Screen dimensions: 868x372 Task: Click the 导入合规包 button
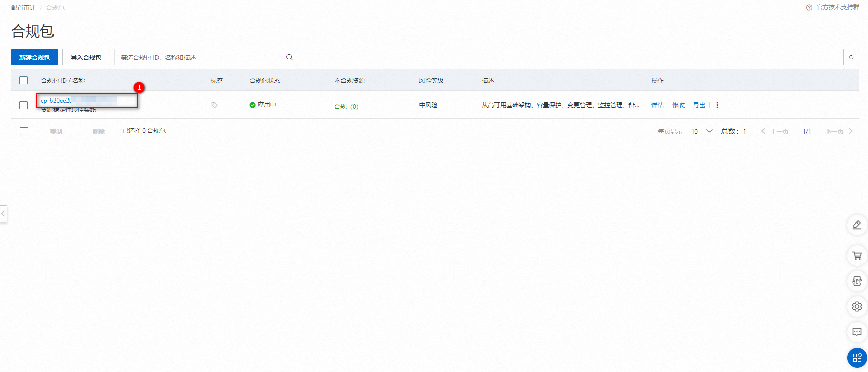tap(86, 57)
